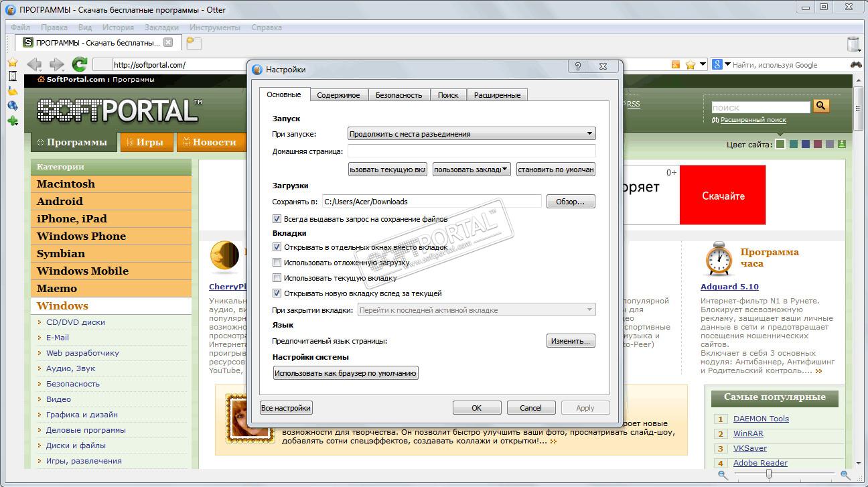Image resolution: width=868 pixels, height=487 pixels.
Task: Open the Справка menu
Action: point(266,27)
